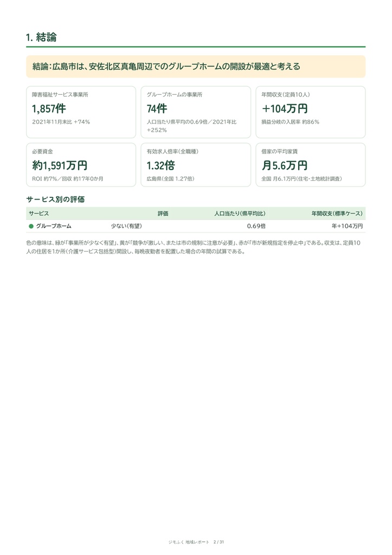This screenshot has width=392, height=555.
Task: Click the 'サービス' column header
Action: pos(39,214)
